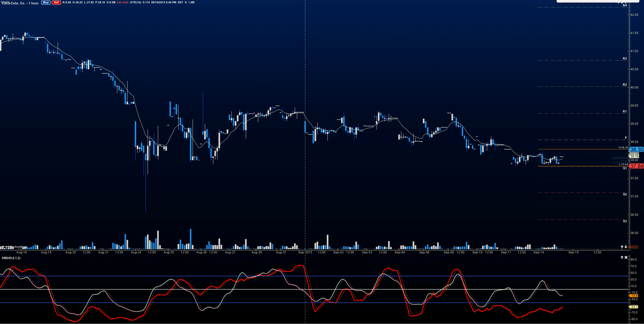Click the R1 pivot level label
Screen dimensions: 644x324
(625, 111)
